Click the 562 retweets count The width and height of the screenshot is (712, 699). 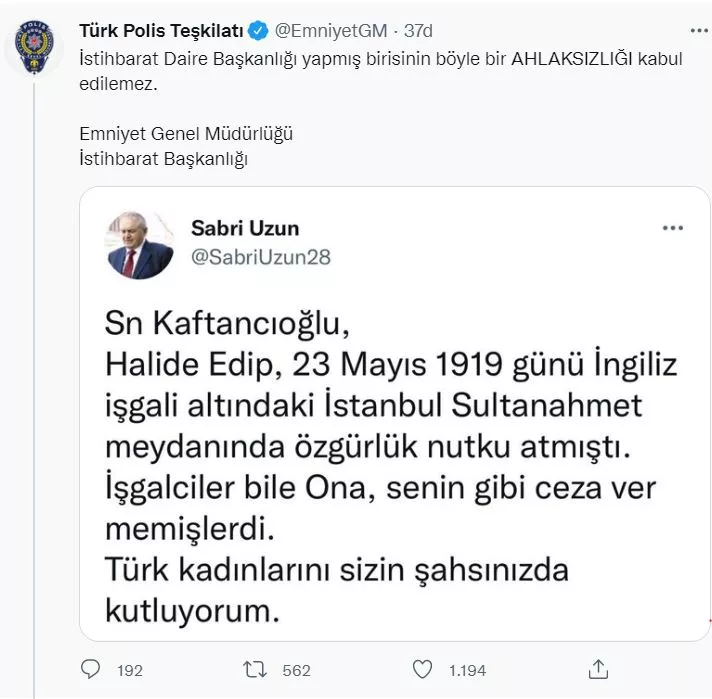(296, 670)
